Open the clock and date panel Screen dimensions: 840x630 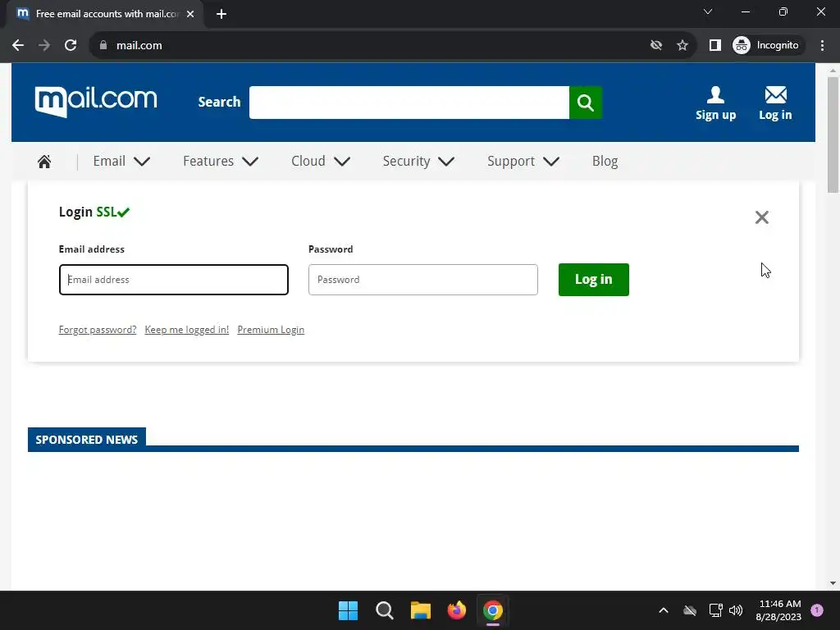click(778, 610)
